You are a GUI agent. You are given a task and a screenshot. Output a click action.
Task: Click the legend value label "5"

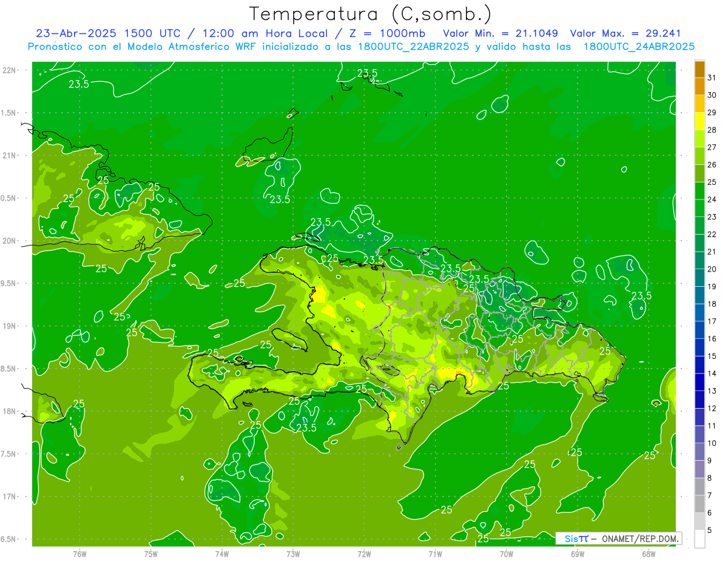coord(710,530)
